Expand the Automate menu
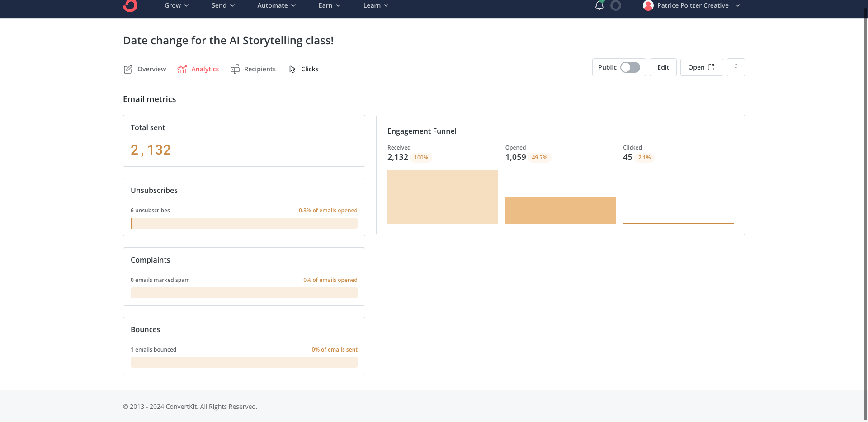The width and height of the screenshot is (868, 422). [276, 5]
